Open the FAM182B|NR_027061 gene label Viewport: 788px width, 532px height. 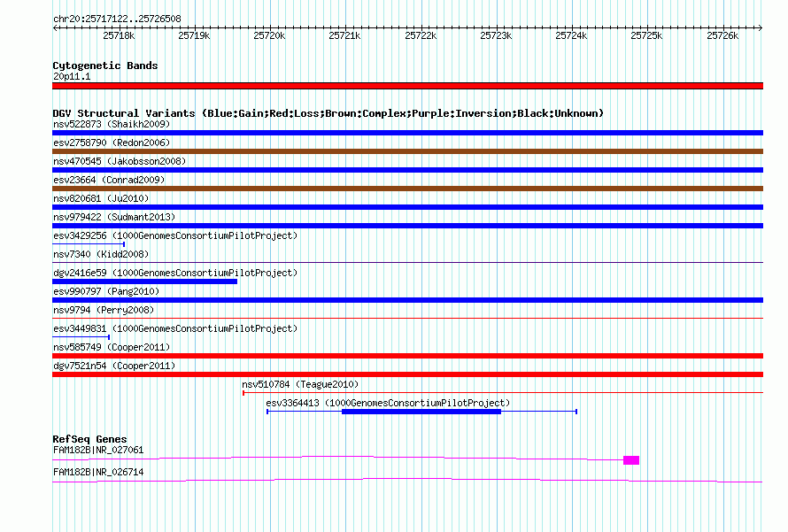[98, 450]
